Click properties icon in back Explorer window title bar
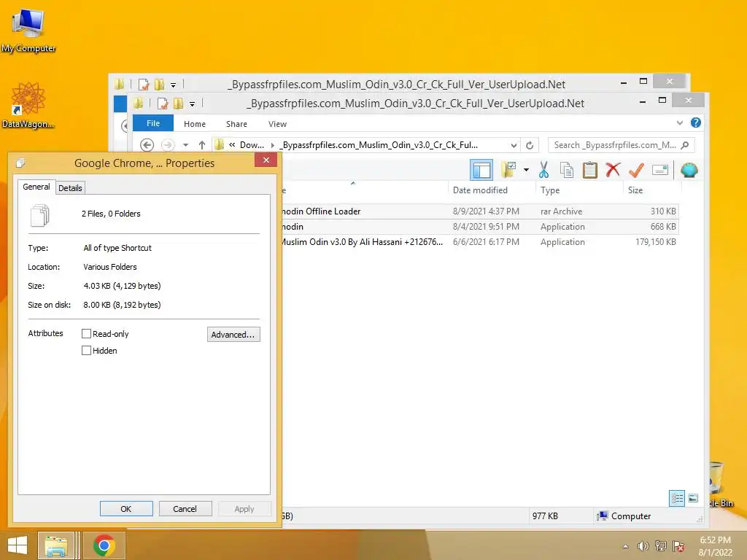The height and width of the screenshot is (560, 747). 144,85
